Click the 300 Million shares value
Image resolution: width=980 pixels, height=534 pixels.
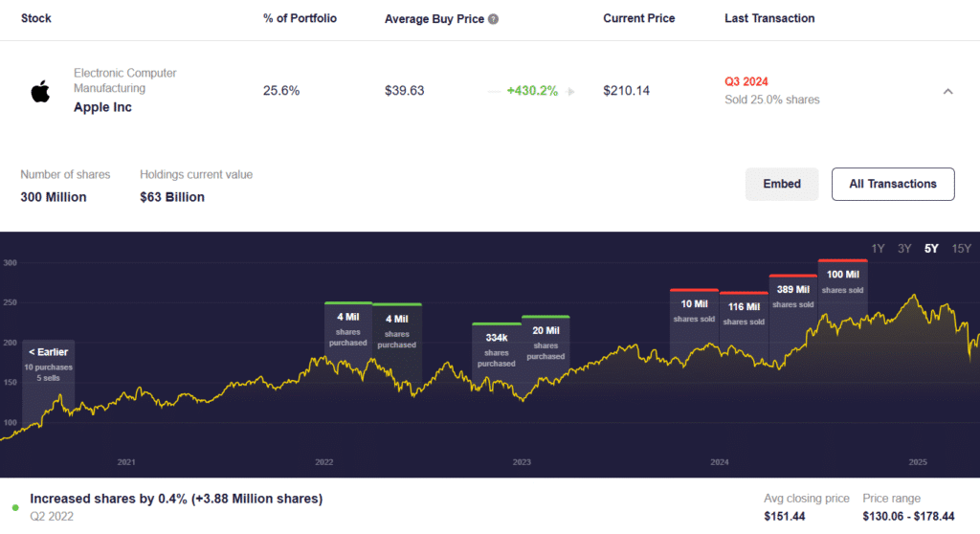[x=54, y=197]
